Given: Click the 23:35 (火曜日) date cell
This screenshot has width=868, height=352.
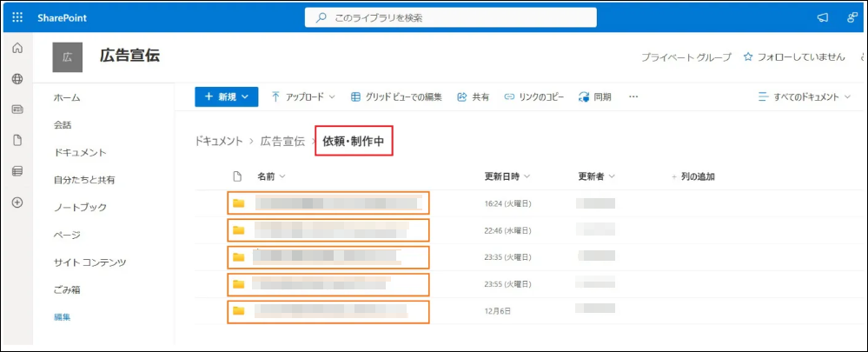Looking at the screenshot, I should pos(507,257).
